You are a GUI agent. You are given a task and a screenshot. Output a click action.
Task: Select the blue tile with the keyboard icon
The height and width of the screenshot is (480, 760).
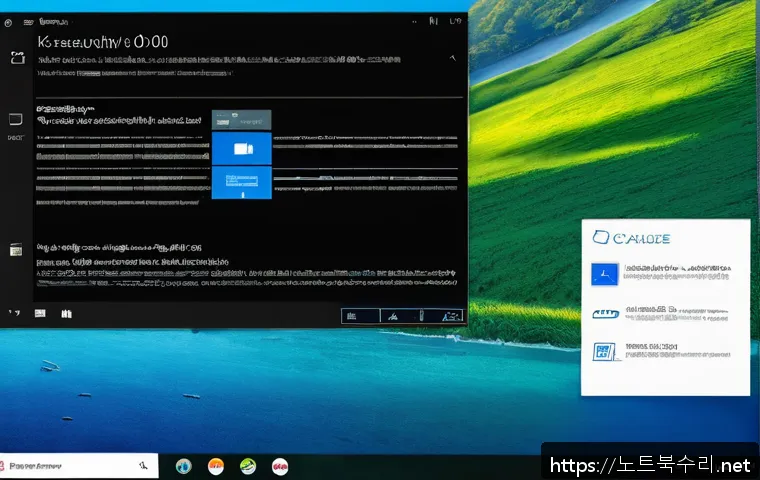[x=241, y=183]
